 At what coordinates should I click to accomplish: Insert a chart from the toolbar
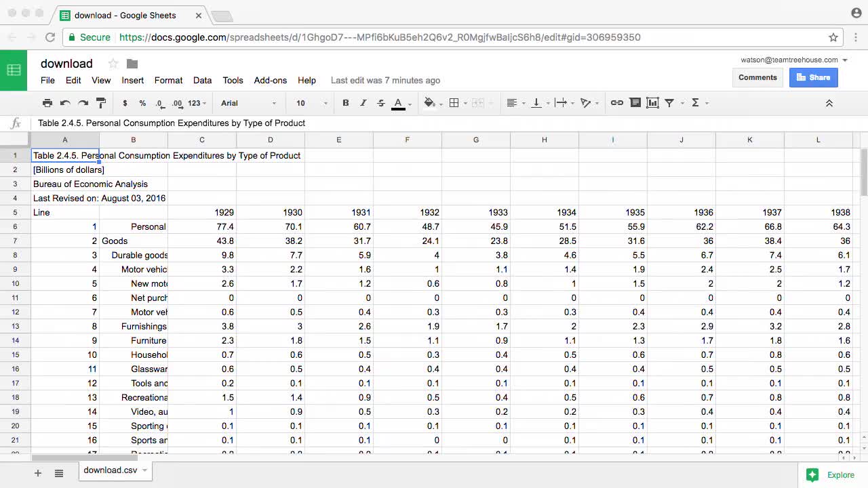(x=652, y=102)
